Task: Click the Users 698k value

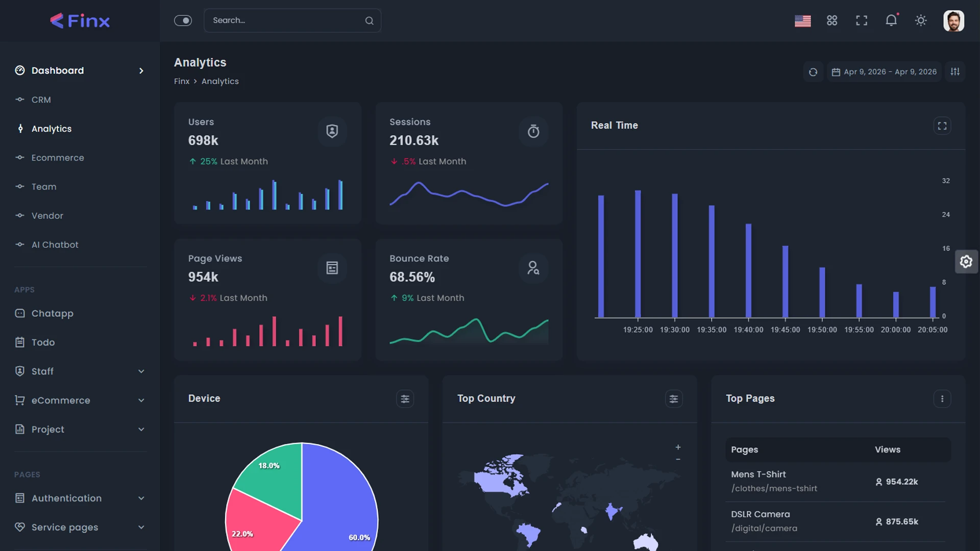Action: [x=203, y=141]
